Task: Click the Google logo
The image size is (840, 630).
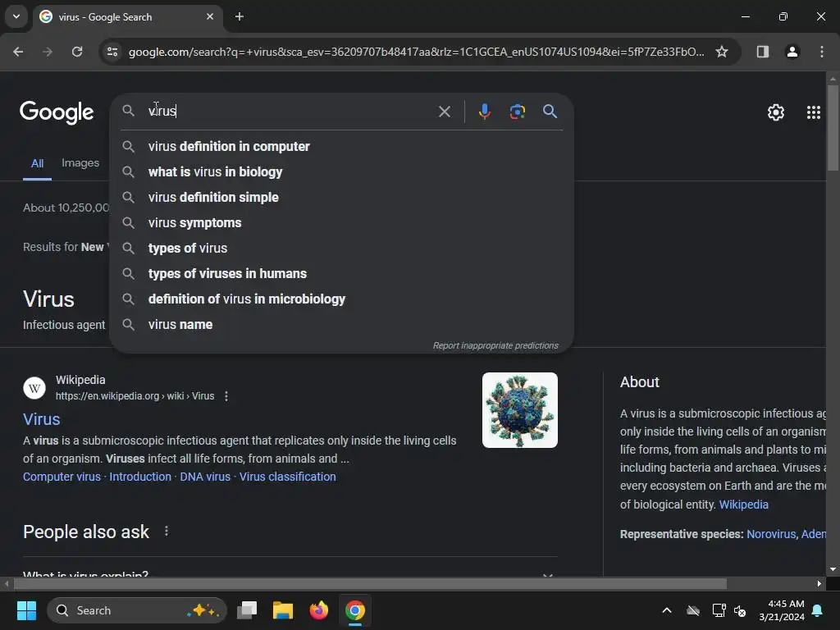Action: click(57, 112)
